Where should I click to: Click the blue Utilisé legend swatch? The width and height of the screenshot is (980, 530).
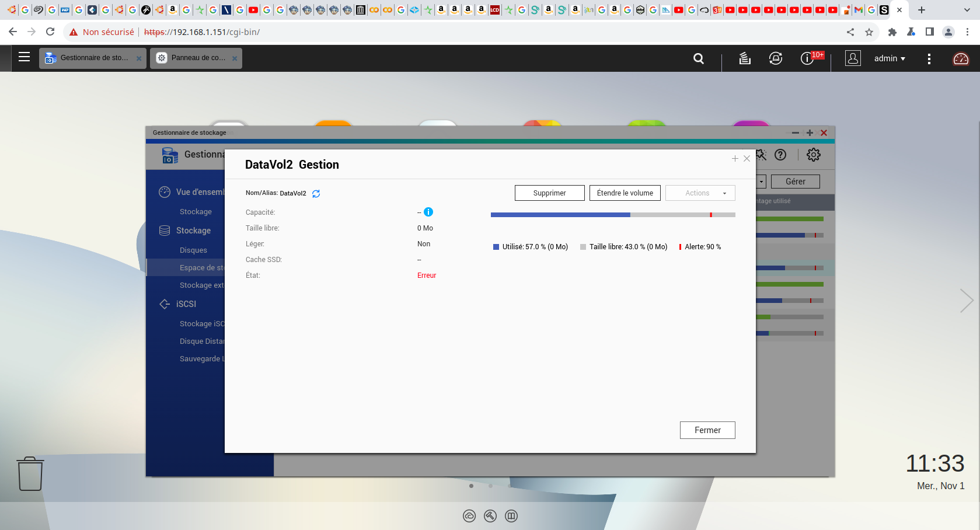(x=496, y=247)
